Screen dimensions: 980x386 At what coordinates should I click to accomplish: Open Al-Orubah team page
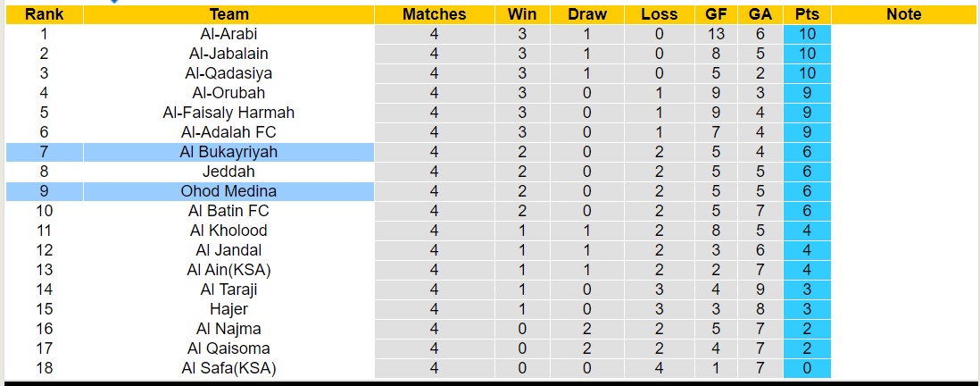(228, 93)
